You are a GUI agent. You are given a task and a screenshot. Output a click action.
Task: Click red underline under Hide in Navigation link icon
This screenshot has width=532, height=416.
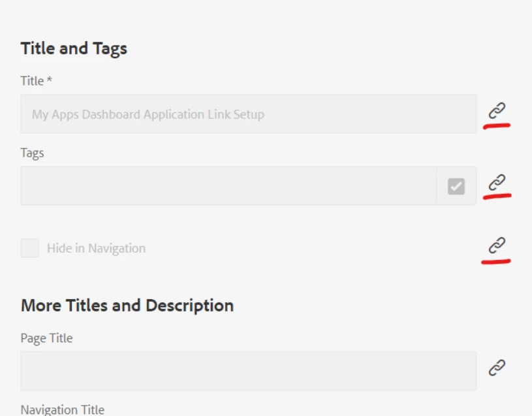point(496,261)
